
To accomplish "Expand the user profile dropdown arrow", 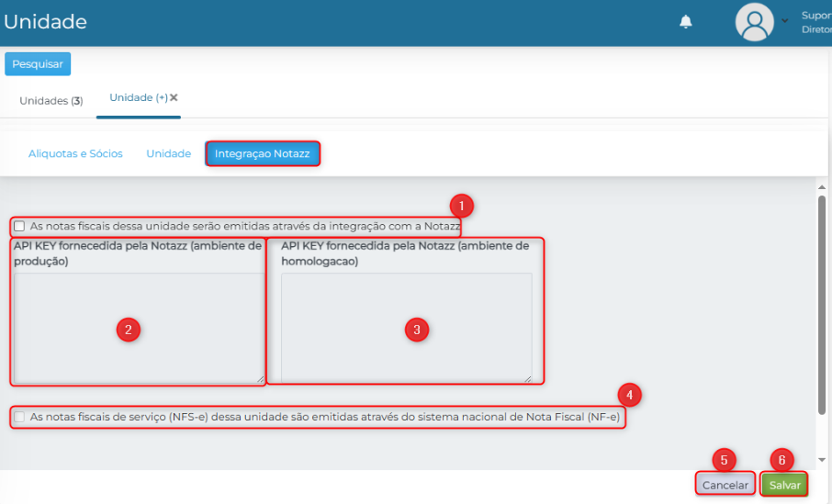I will pos(785,21).
